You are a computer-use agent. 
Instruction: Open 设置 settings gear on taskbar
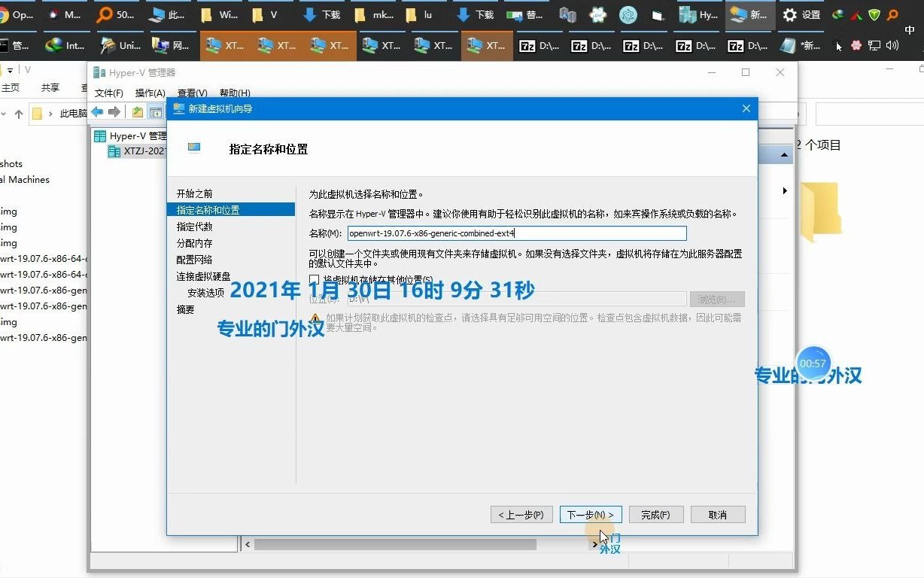coord(801,15)
